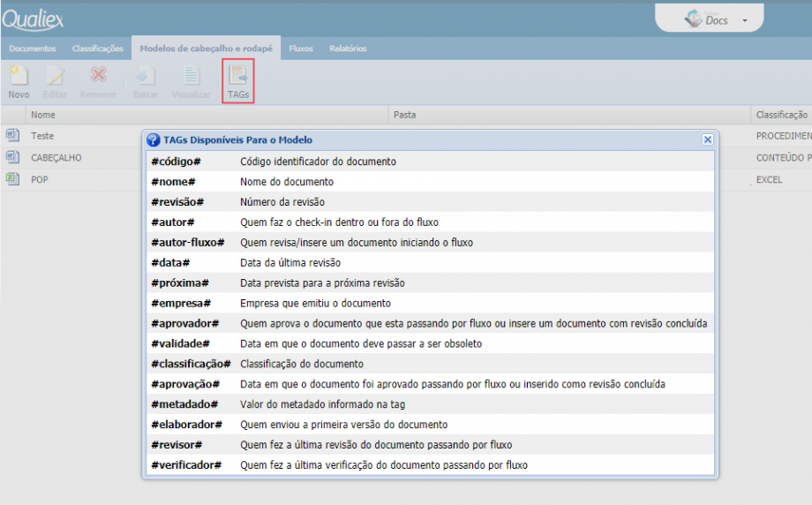Click the Excel file icon beside POP
The height and width of the screenshot is (505, 812).
coord(12,178)
